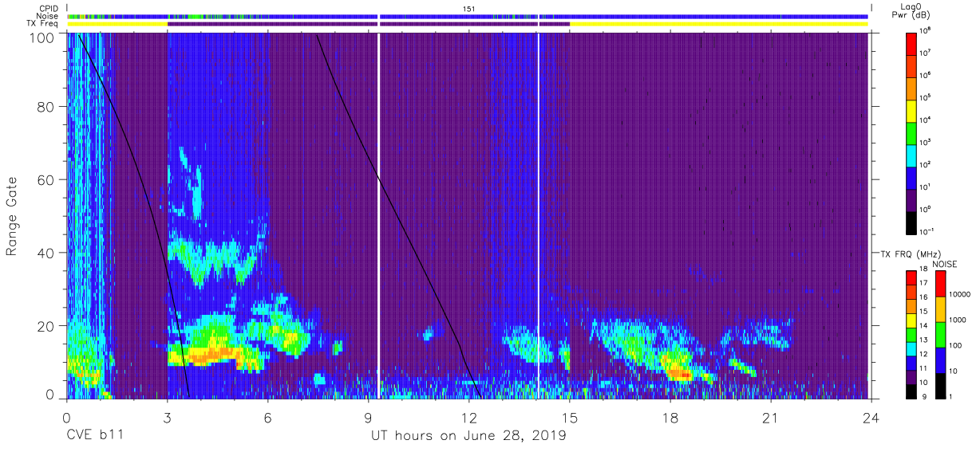Viewport: 980px width, 452px height.
Task: Pick the blue segment of NOISE colorbar
Action: [939, 360]
